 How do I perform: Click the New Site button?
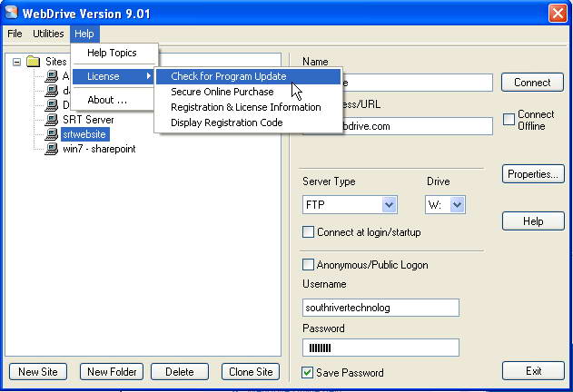tap(38, 371)
